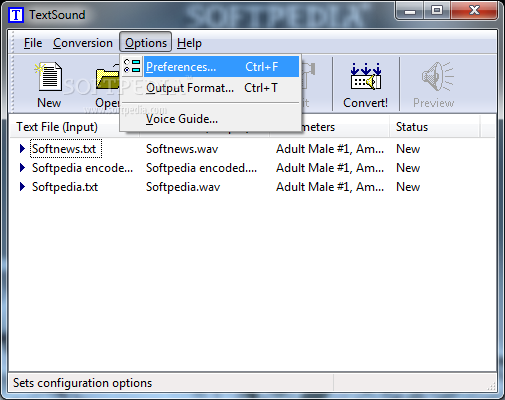Viewport: 505px width, 400px height.
Task: Click the TextSound title bar app icon
Action: [16, 15]
